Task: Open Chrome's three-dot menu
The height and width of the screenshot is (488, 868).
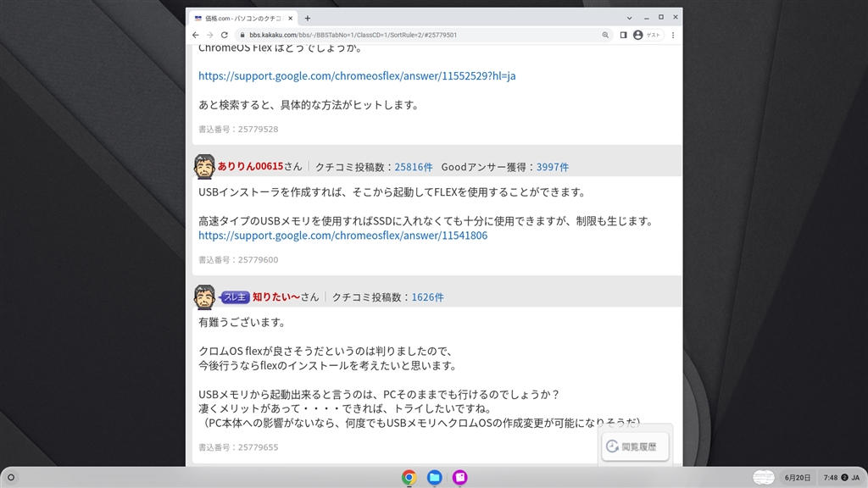Action: tap(673, 35)
